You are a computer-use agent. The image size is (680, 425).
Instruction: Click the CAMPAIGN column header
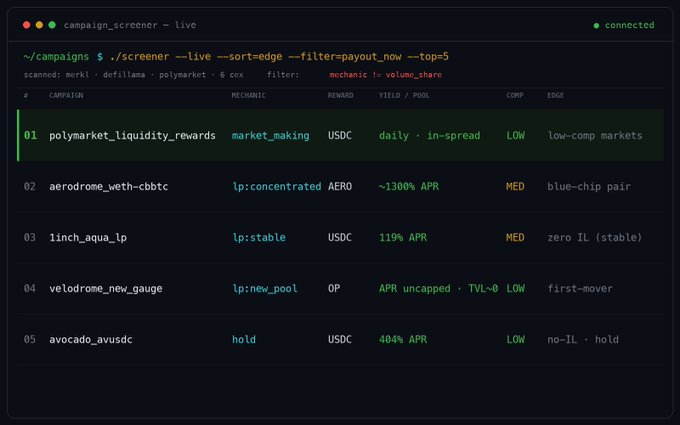[x=66, y=95]
